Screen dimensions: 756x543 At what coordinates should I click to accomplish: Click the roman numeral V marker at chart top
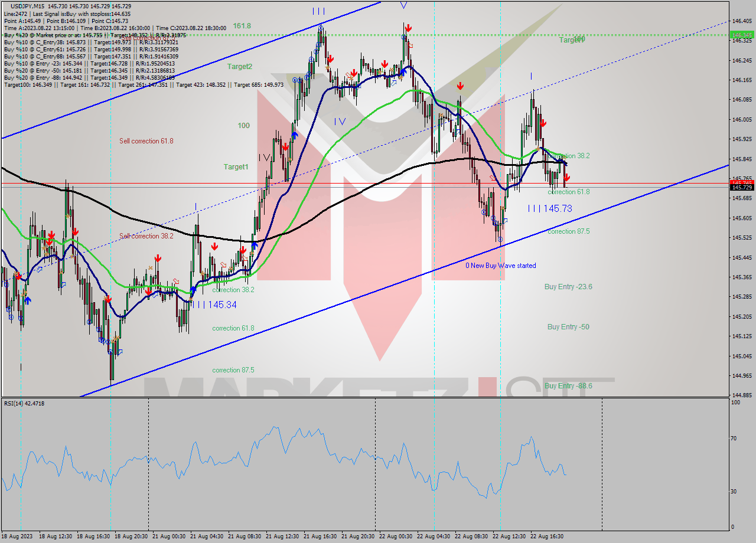coord(404,5)
